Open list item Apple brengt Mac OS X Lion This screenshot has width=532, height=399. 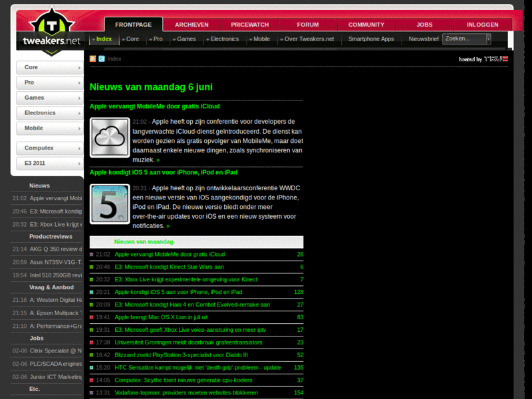[x=161, y=317]
